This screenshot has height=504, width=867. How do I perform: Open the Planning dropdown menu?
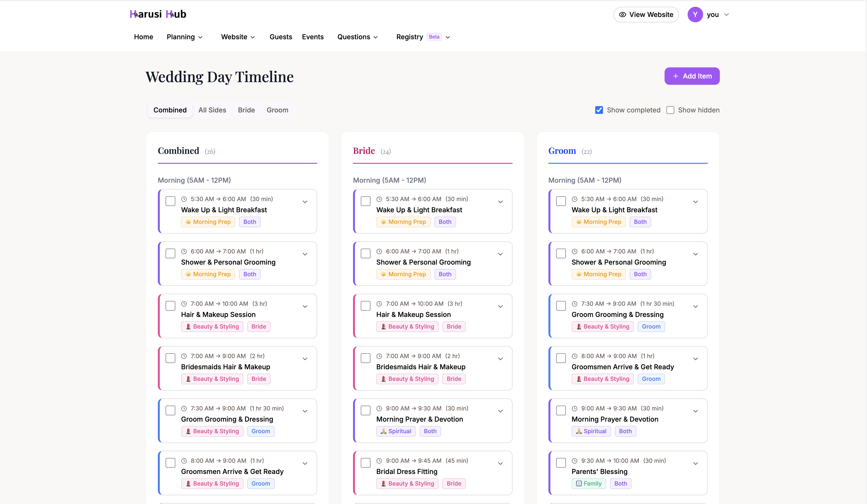click(185, 37)
